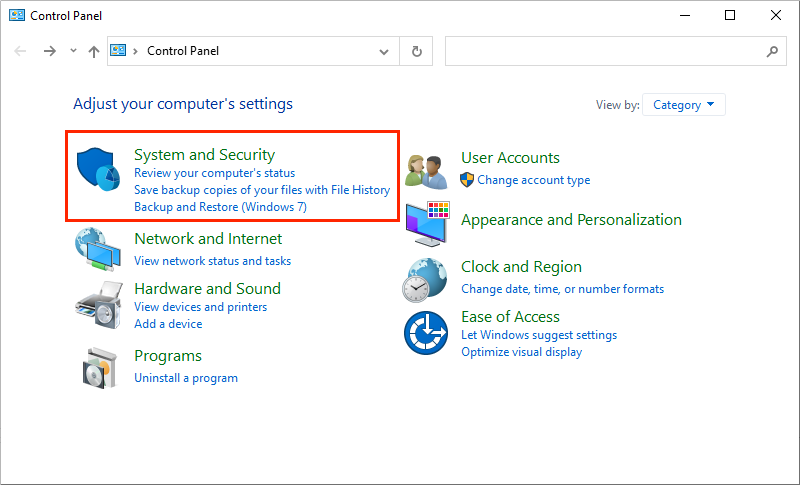Click Change account type link
The width and height of the screenshot is (800, 485).
[x=534, y=180]
